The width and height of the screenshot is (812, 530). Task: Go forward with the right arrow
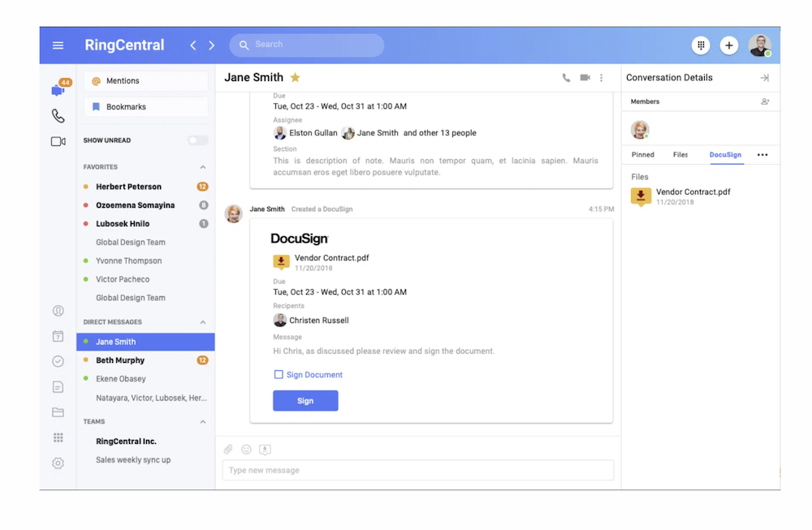(211, 45)
